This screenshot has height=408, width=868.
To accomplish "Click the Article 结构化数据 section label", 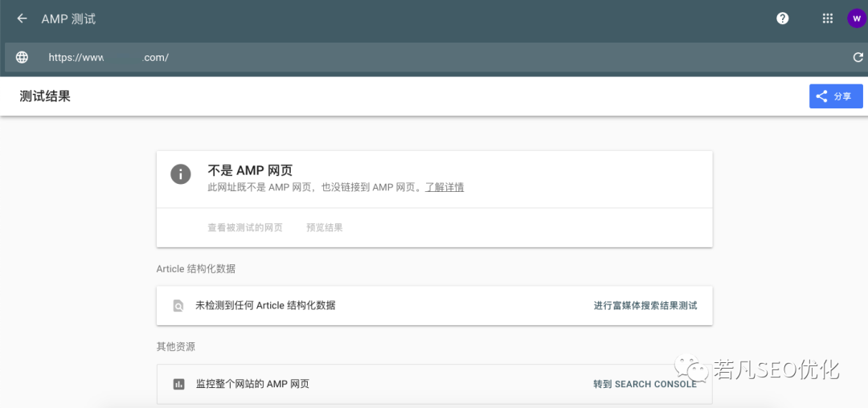I will 196,269.
